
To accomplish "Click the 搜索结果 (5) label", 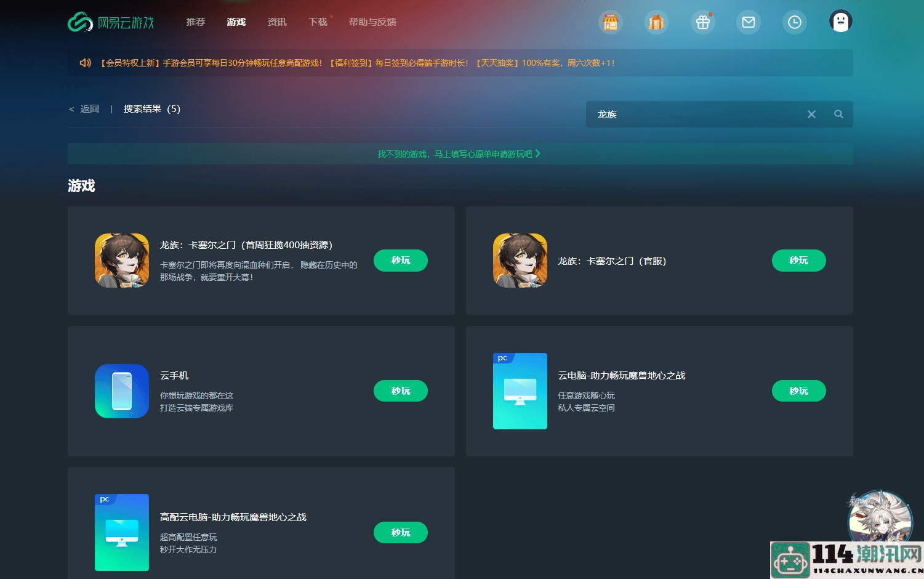I will pyautogui.click(x=152, y=109).
